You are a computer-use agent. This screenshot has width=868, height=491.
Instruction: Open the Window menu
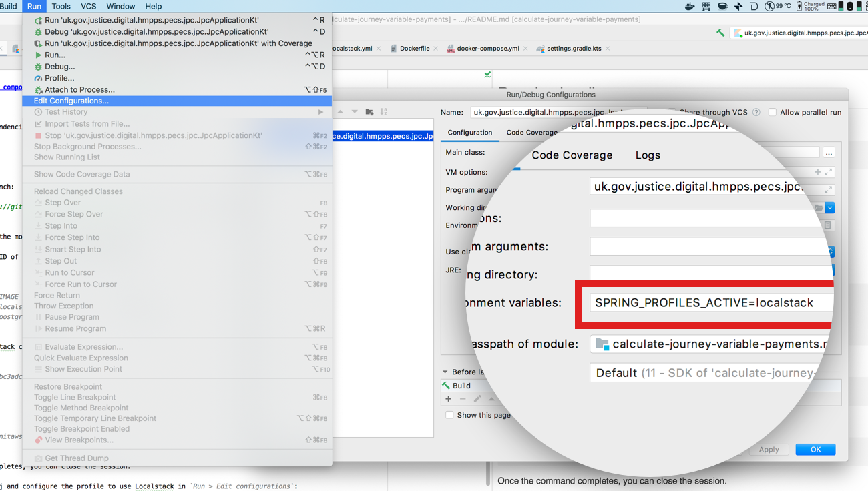[x=121, y=6]
